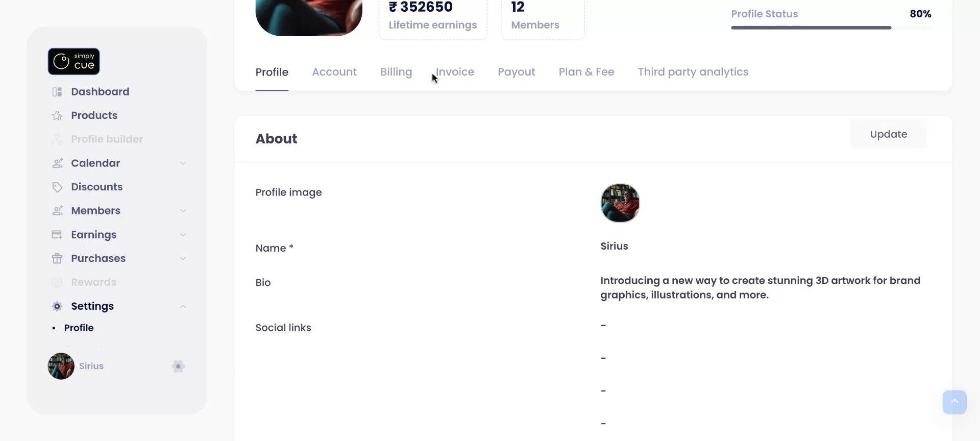
Task: Expand the Calendar submenu chevron
Action: tap(183, 163)
